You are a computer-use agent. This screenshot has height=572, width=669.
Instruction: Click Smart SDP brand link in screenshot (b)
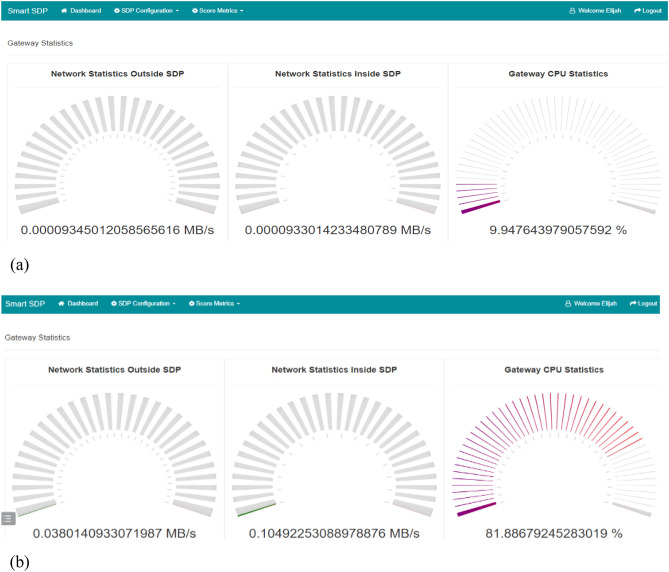tap(23, 303)
